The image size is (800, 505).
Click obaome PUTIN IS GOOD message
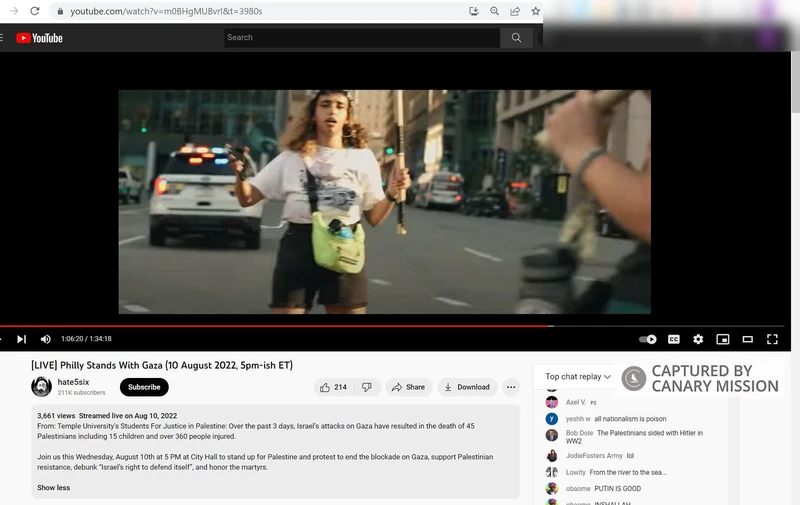pos(617,489)
